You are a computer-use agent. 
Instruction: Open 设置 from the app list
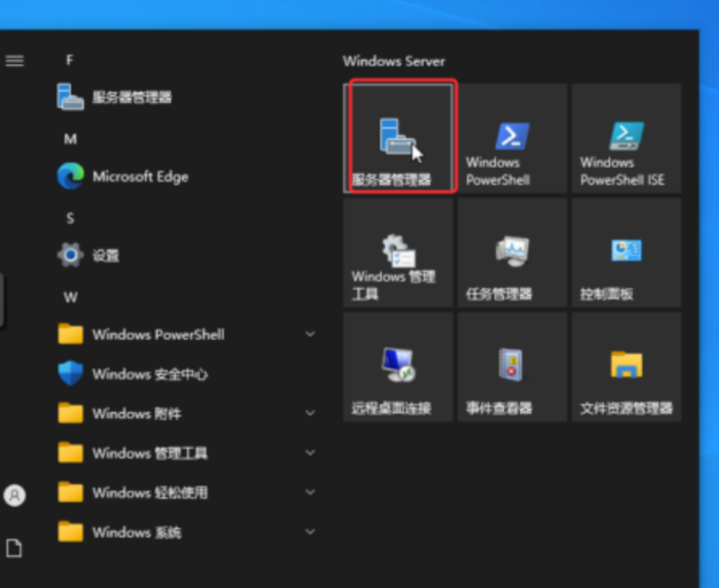tap(105, 255)
